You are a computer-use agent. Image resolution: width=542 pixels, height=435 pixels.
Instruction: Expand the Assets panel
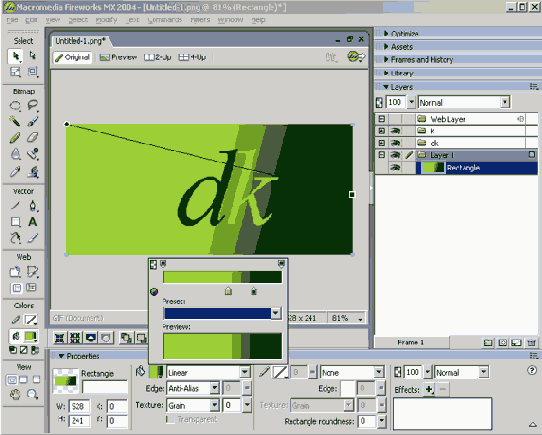point(402,47)
